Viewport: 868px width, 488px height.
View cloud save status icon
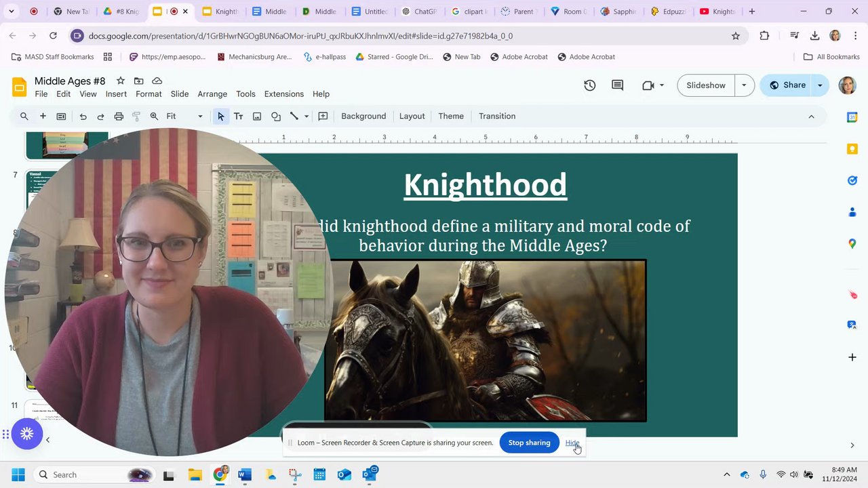157,81
